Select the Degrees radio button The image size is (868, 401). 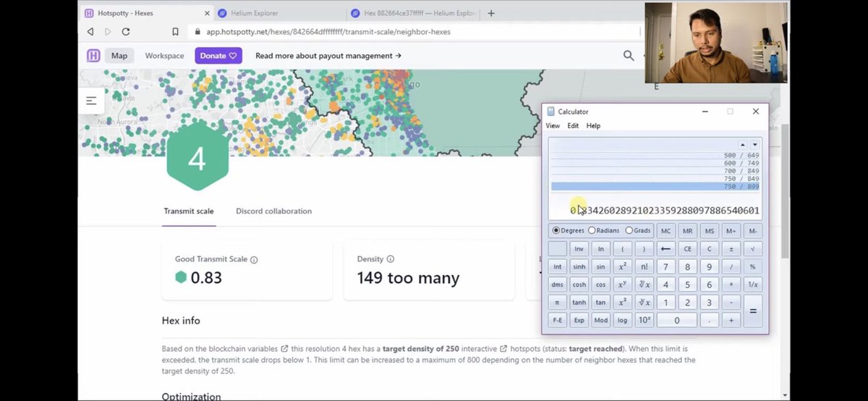tap(556, 230)
